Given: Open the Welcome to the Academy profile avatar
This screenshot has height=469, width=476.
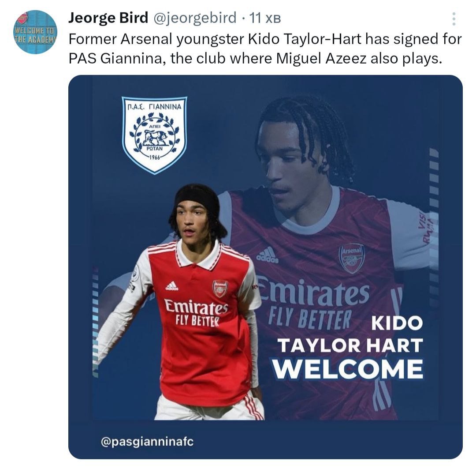Looking at the screenshot, I should [36, 32].
